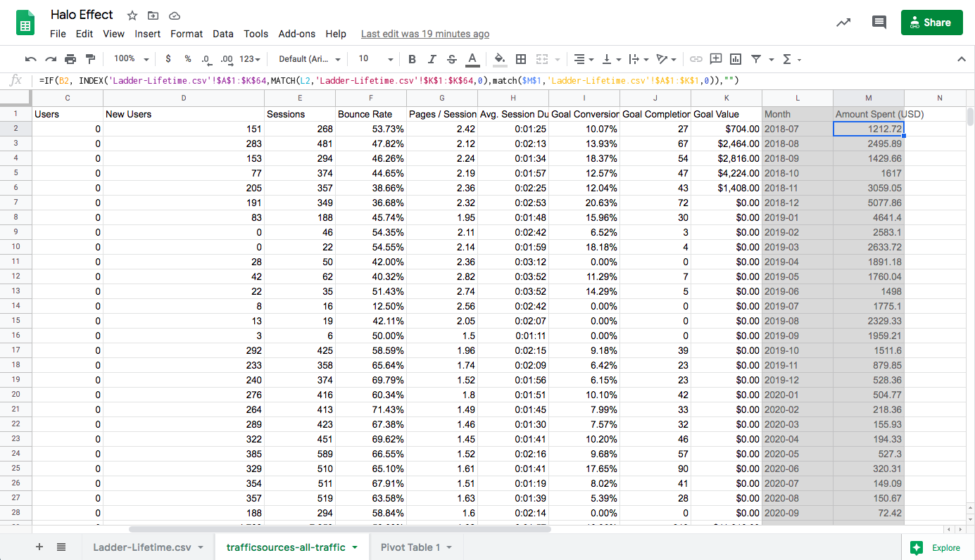This screenshot has width=975, height=560.
Task: Click the Explore button
Action: coord(935,547)
